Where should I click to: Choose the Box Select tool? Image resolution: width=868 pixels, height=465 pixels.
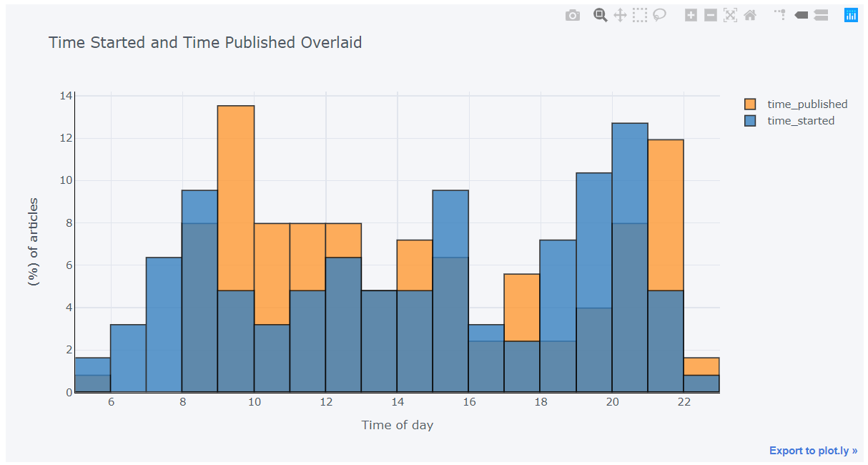tap(640, 15)
